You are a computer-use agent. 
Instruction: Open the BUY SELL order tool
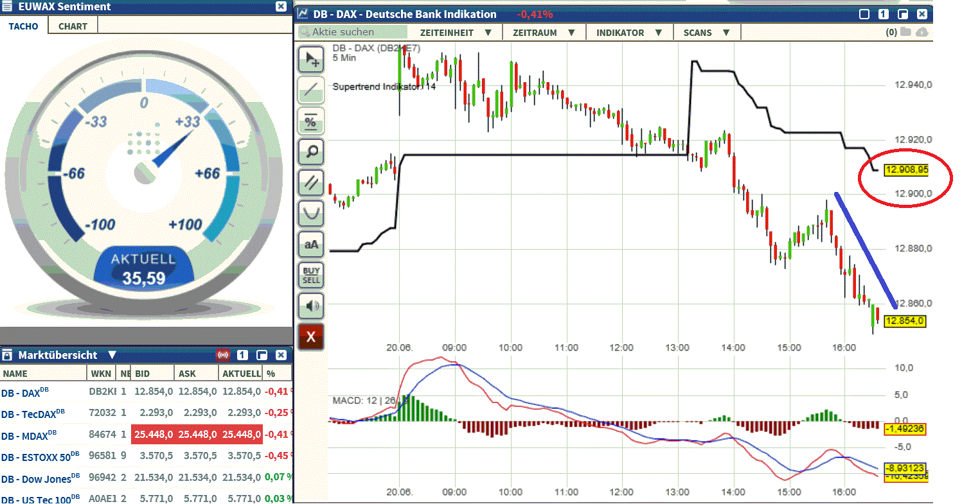(x=311, y=275)
